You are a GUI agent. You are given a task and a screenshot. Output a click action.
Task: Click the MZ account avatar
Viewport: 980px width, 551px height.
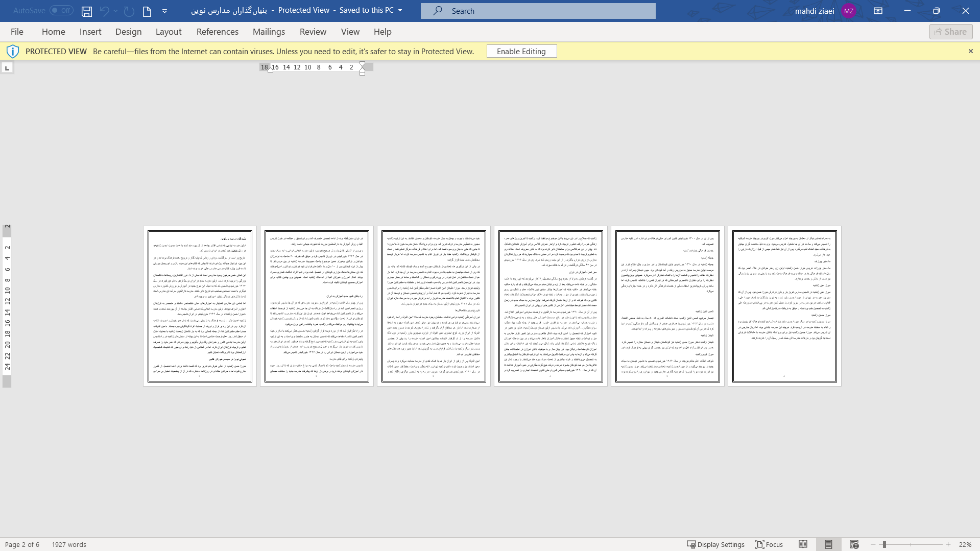[x=849, y=11]
